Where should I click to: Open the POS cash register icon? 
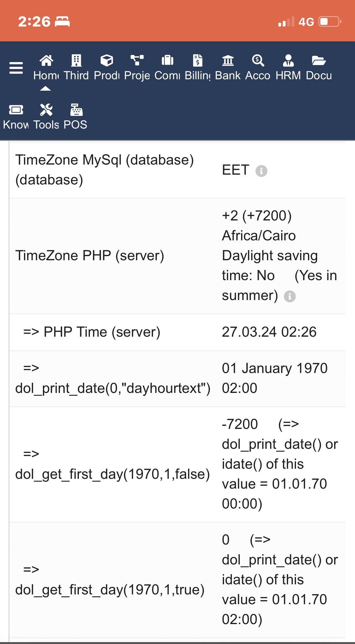pyautogui.click(x=76, y=110)
